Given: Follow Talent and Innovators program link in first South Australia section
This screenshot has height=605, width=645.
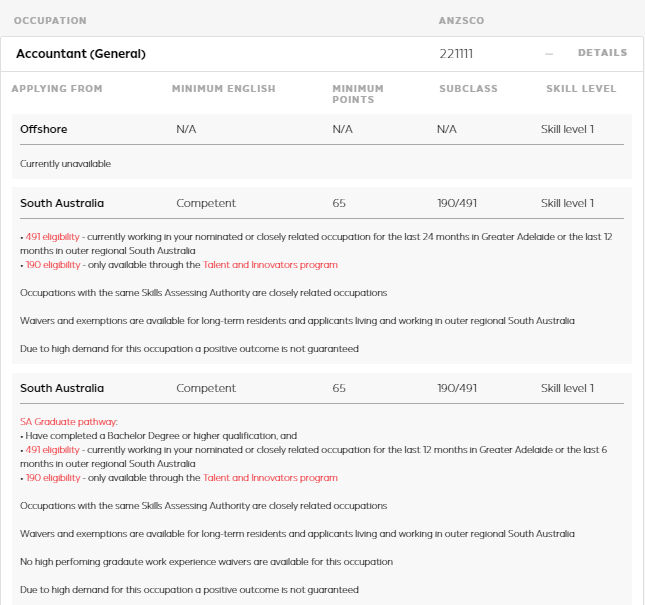Looking at the screenshot, I should coord(270,265).
